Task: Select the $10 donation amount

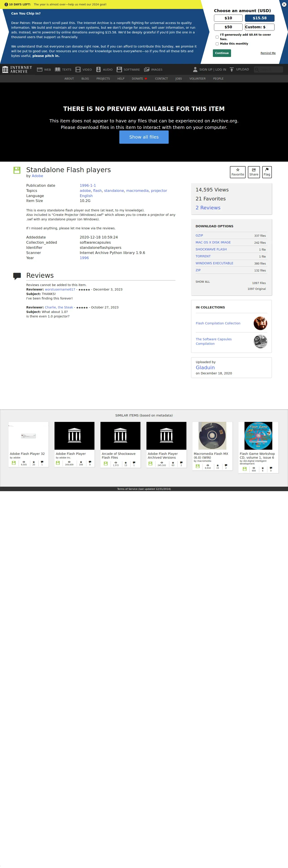Action: click(228, 18)
